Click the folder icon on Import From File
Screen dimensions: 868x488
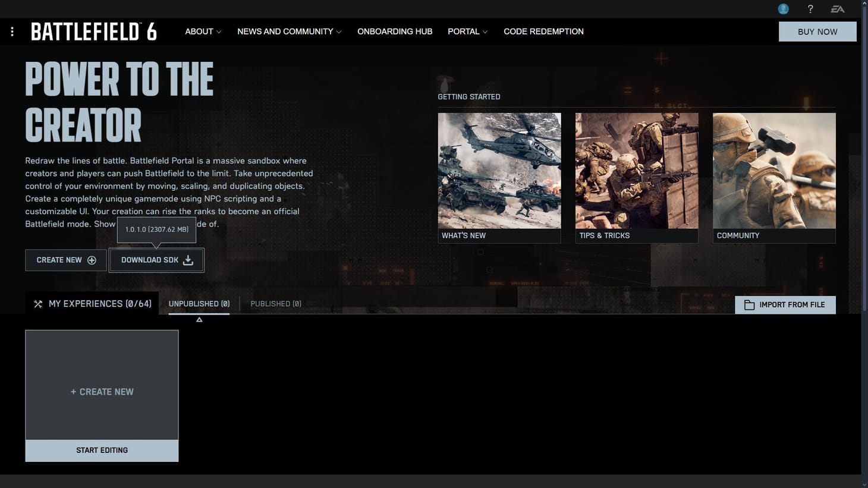pos(749,305)
